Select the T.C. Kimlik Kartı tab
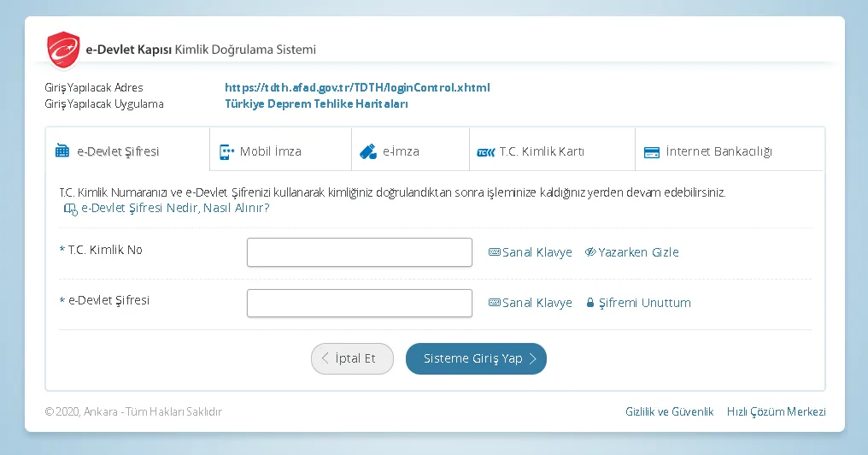Viewport: 868px width, 455px height. [x=553, y=150]
